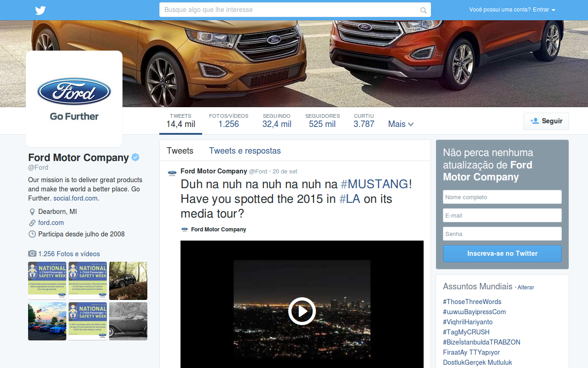The width and height of the screenshot is (588, 368).
Task: Click the Seguir follow button
Action: pyautogui.click(x=546, y=121)
